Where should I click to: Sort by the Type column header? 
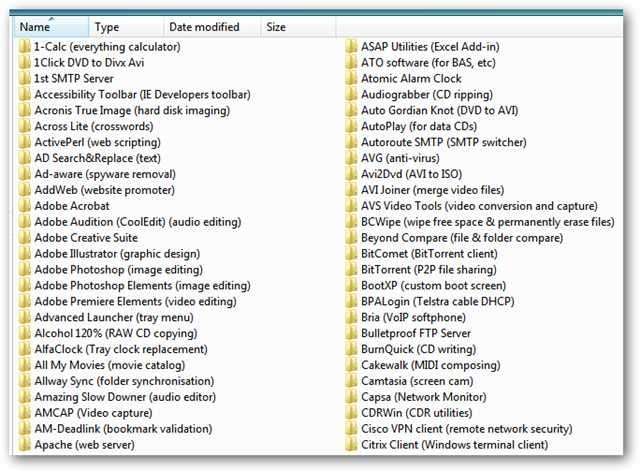pos(126,27)
